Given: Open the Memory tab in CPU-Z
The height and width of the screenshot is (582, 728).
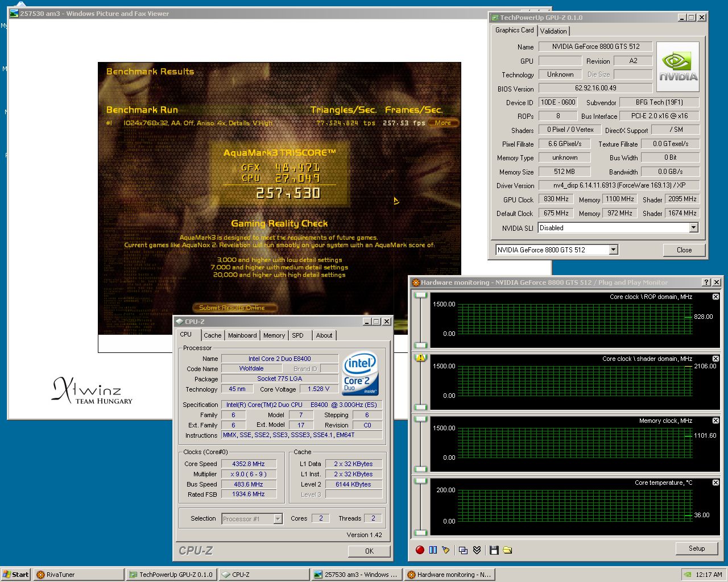Looking at the screenshot, I should [x=274, y=335].
